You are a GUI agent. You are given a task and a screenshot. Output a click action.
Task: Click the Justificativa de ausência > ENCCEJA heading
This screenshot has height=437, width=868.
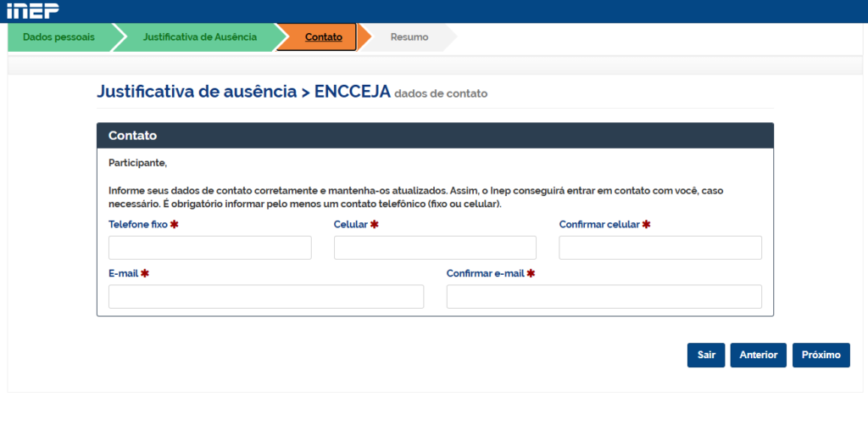point(243,92)
